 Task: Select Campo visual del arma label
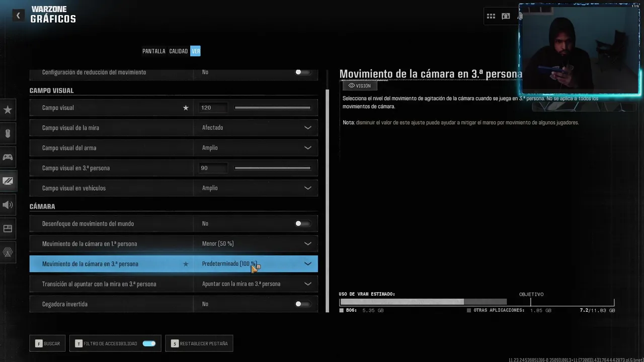point(69,148)
